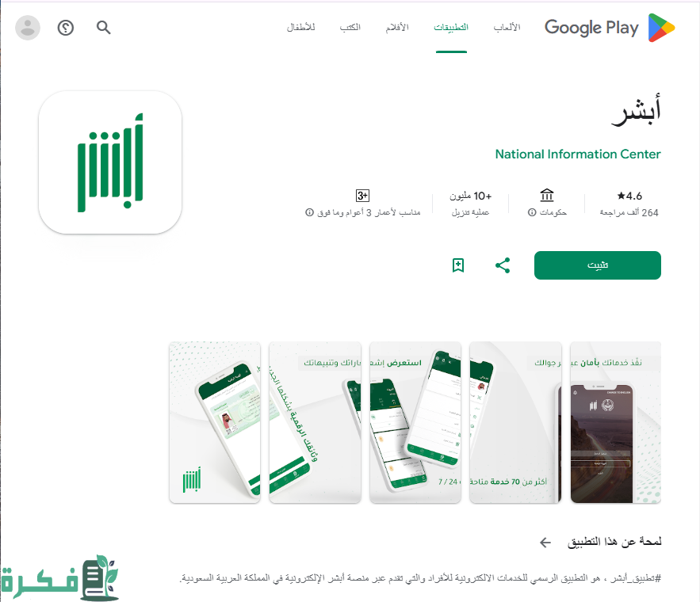This screenshot has height=602, width=700.
Task: Switch to the الألعاب tab
Action: coord(507,28)
